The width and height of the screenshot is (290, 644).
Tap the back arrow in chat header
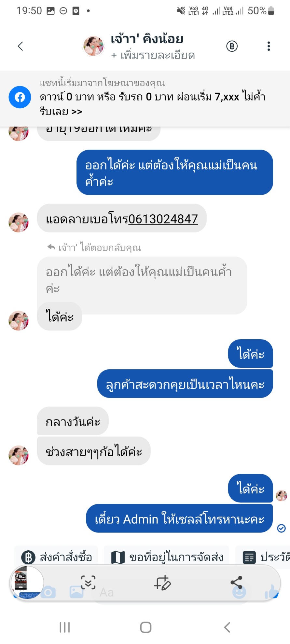[x=21, y=46]
